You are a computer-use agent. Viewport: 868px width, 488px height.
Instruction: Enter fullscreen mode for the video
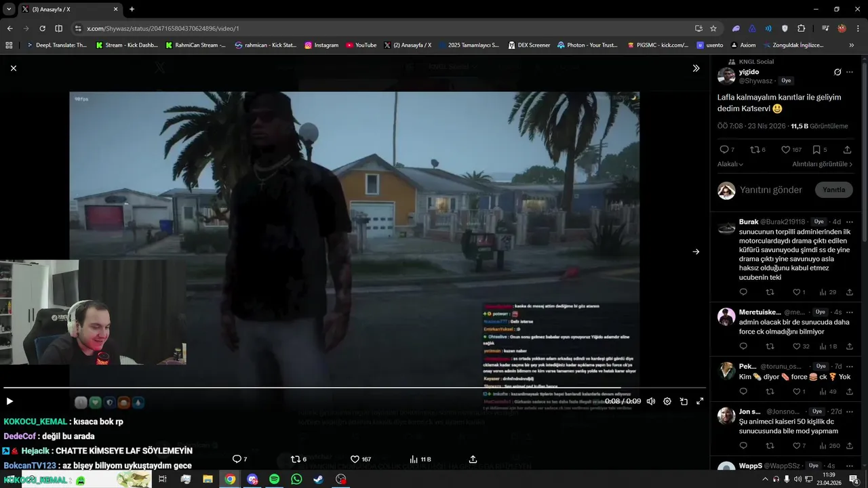[x=700, y=401]
